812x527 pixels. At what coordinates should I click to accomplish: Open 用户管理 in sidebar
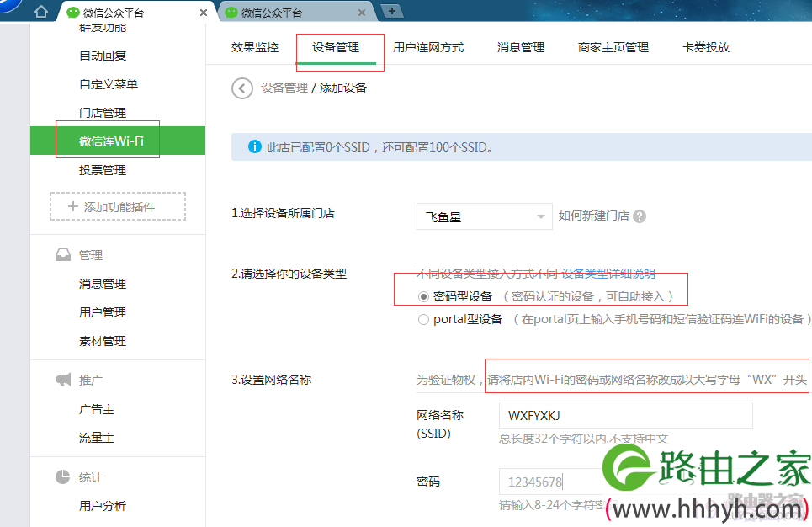point(103,312)
